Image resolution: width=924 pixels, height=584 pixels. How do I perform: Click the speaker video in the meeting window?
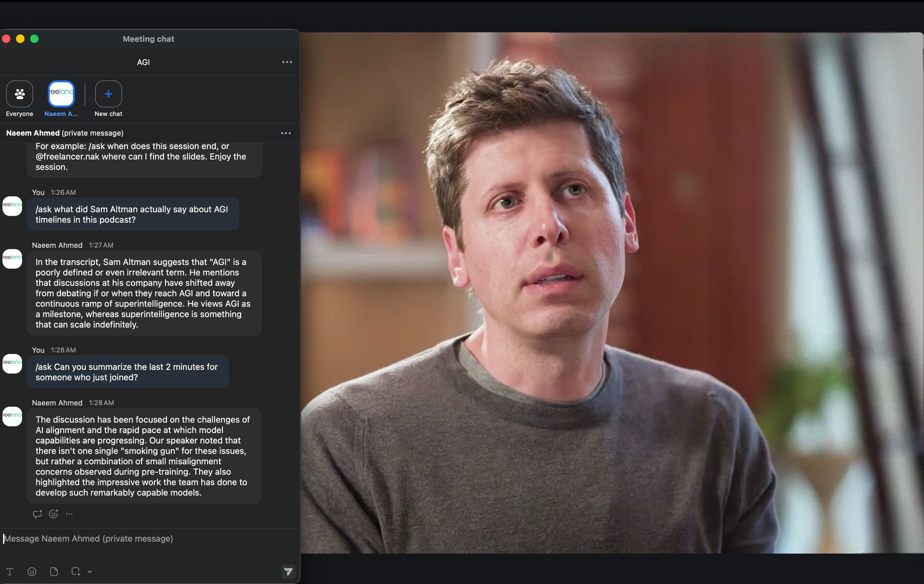tap(612, 292)
